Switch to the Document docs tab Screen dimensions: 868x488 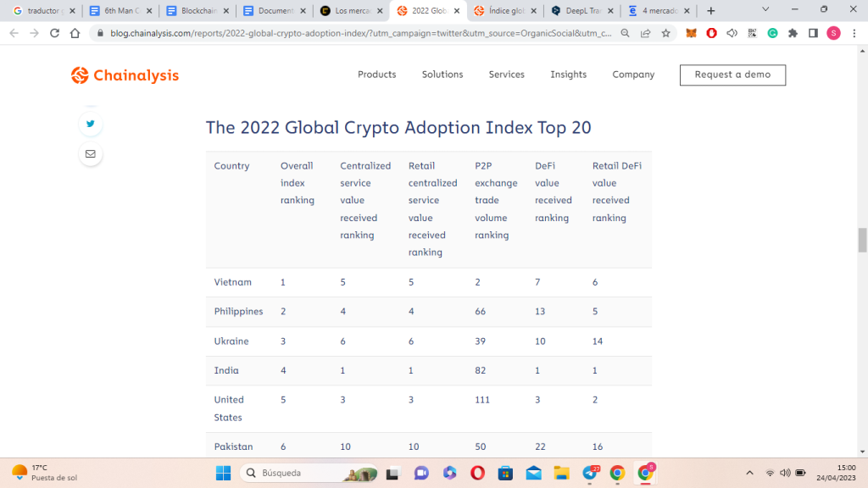(x=270, y=10)
